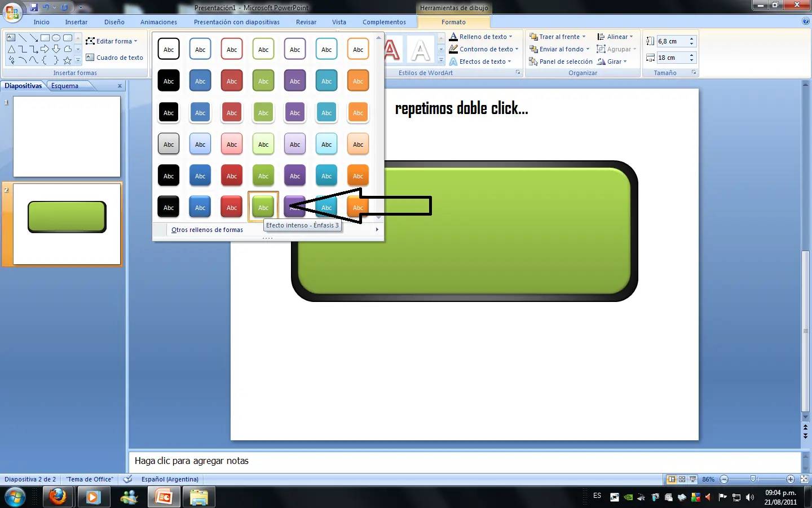
Task: Apply the black-outlined white style at gallery start
Action: (169, 49)
